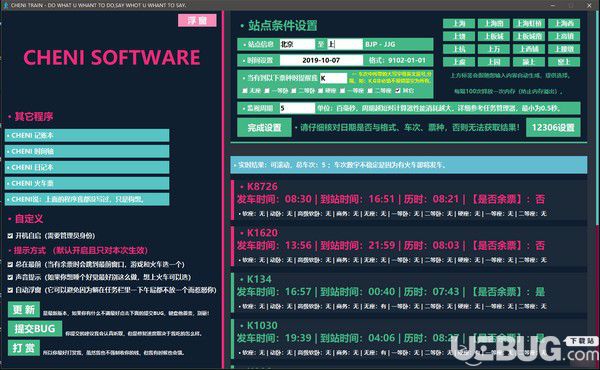Toggle the 一等卧 seat type checkbox

[x=267, y=91]
